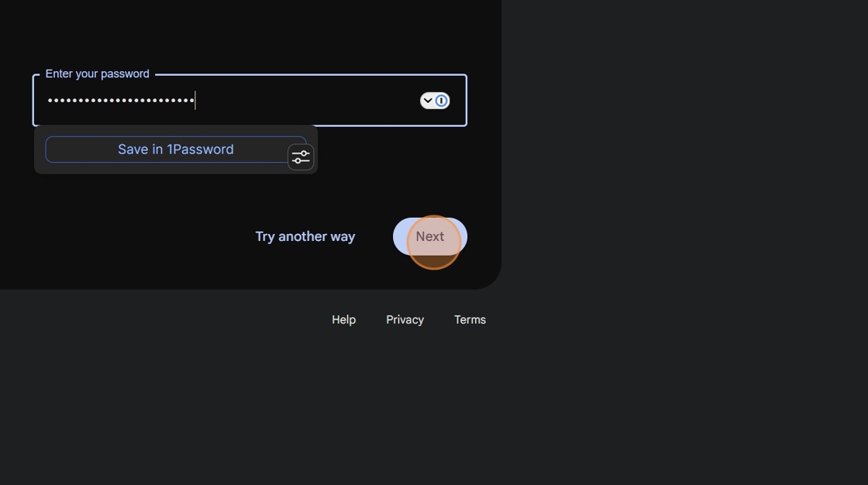Open 1Password save options sliders icon

301,157
